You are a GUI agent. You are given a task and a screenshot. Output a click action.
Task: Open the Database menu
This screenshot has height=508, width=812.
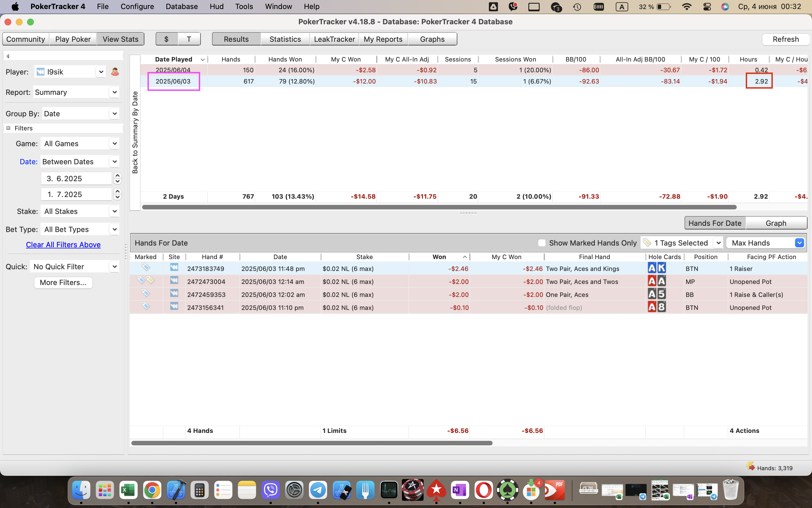click(x=182, y=6)
